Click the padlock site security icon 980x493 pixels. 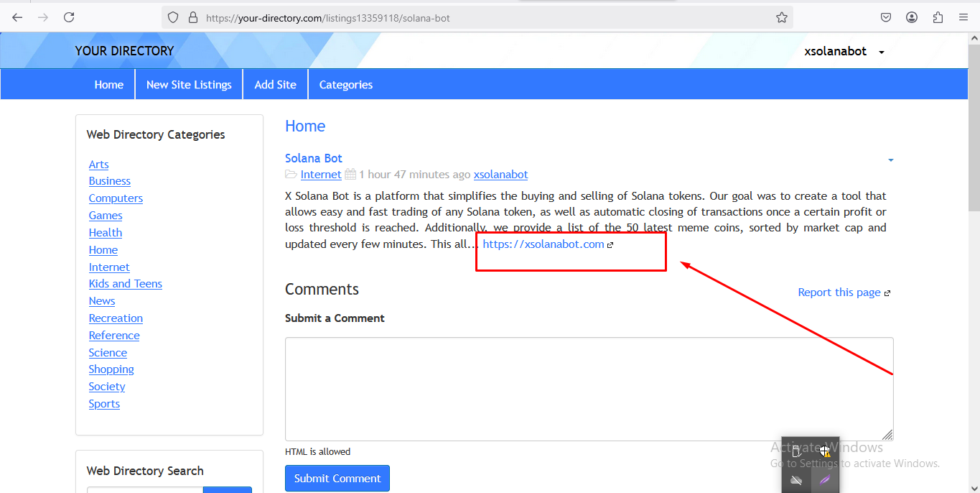click(192, 17)
